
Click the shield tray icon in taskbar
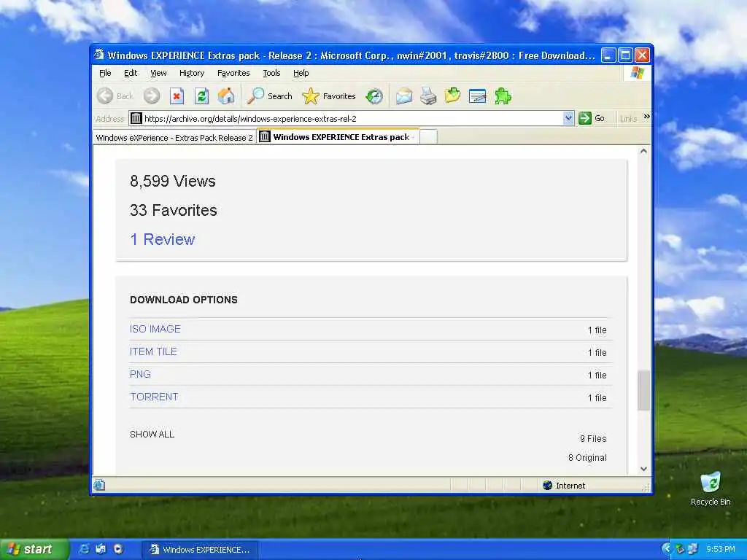coord(680,549)
